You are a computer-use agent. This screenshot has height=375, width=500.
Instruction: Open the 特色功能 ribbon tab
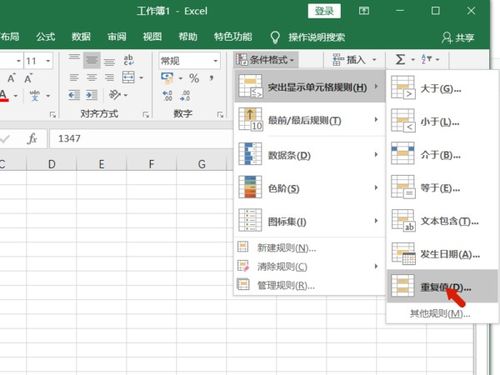coord(233,36)
